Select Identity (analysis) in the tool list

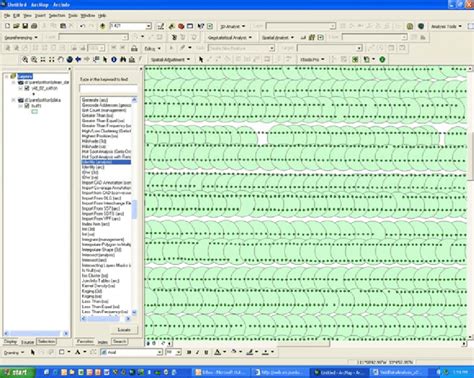(x=106, y=162)
